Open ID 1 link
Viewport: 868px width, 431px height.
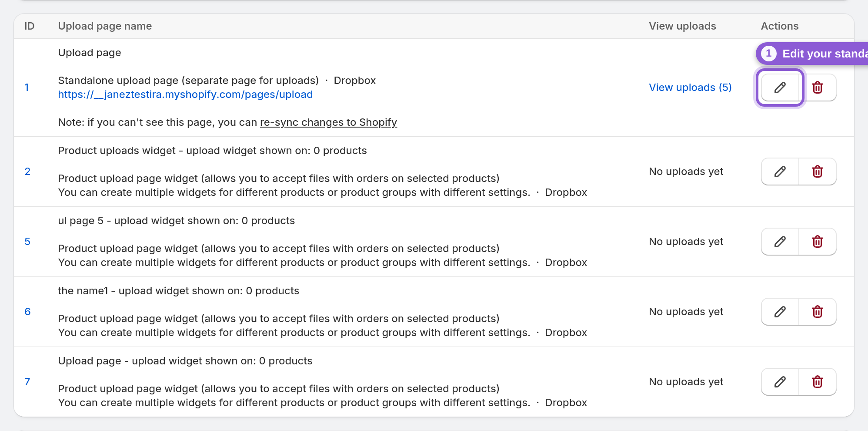27,88
